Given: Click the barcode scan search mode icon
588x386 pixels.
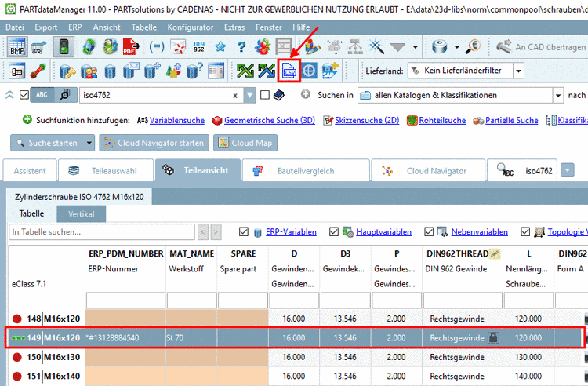Looking at the screenshot, I should pos(66,95).
